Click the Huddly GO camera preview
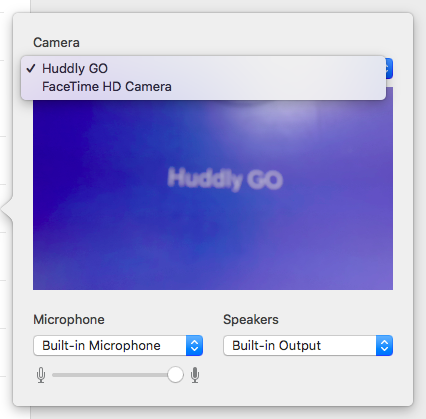The height and width of the screenshot is (419, 426). [213, 193]
